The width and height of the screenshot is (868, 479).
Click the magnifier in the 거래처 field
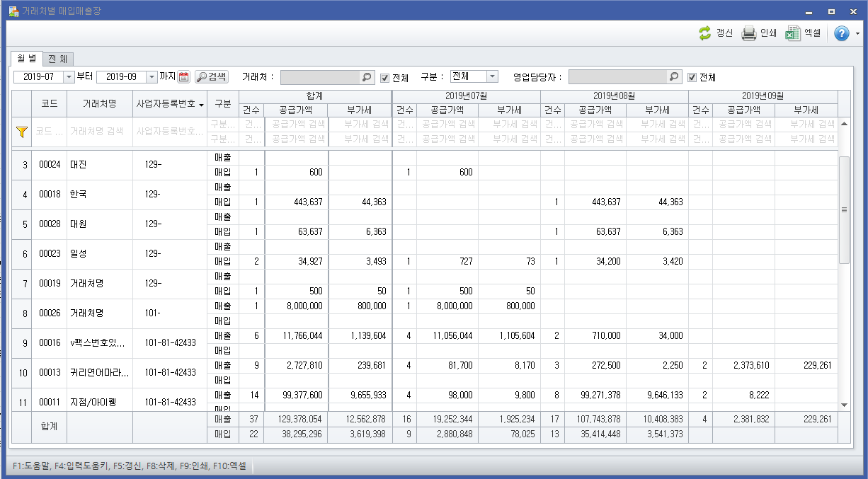click(x=367, y=77)
